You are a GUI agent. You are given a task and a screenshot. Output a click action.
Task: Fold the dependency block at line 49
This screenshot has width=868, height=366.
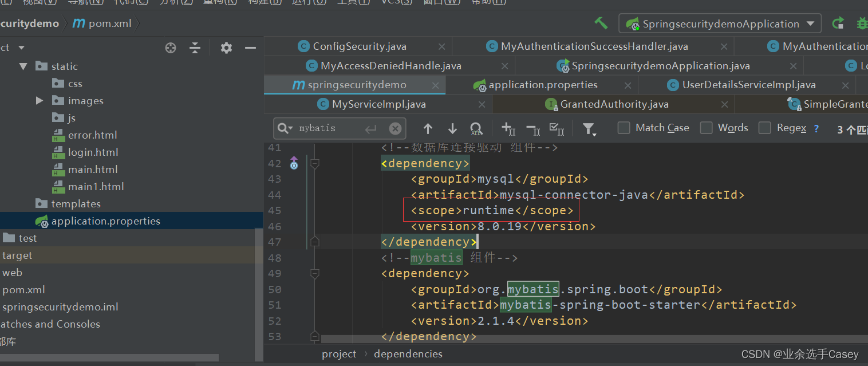coord(314,273)
